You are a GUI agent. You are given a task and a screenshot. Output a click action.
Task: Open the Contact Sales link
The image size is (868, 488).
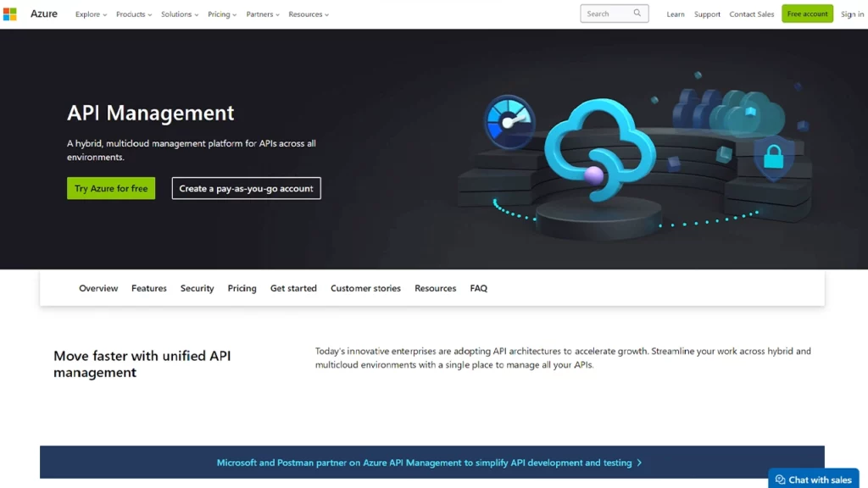pos(752,14)
